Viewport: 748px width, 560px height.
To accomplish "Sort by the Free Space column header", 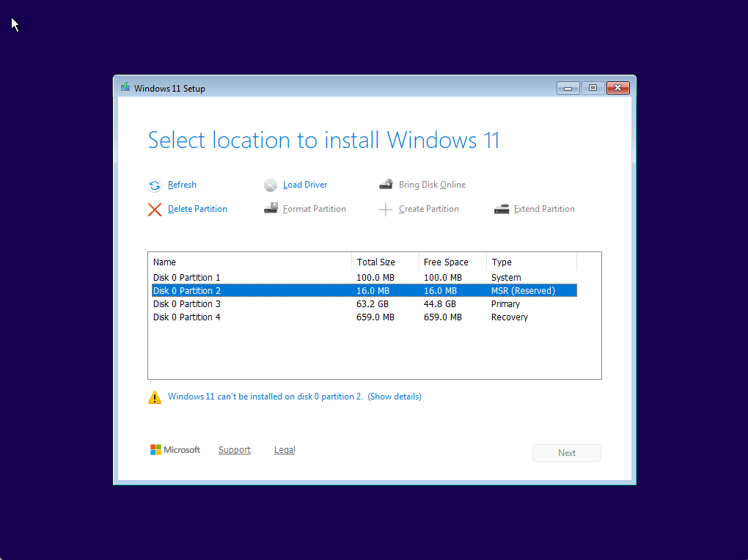I will click(x=452, y=262).
